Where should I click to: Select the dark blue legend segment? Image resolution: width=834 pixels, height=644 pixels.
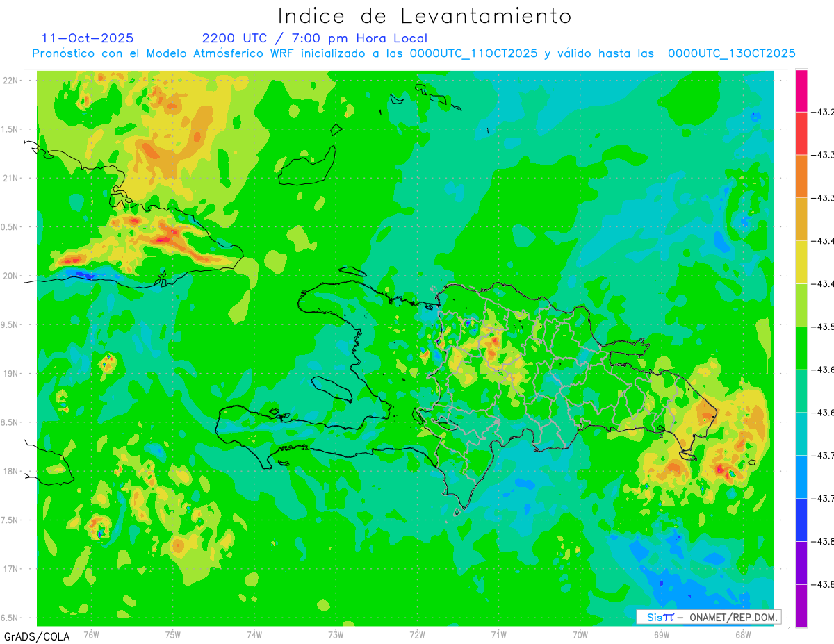801,520
